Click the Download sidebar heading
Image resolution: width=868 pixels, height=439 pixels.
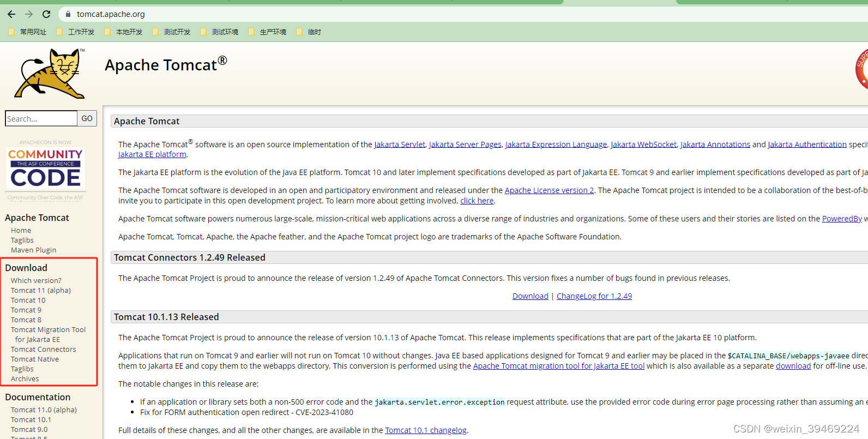click(26, 268)
